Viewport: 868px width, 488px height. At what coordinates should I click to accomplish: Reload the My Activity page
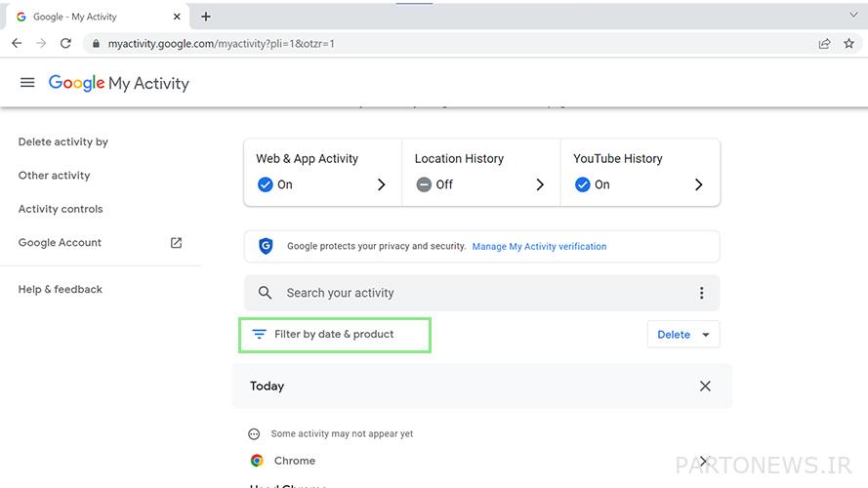[x=65, y=43]
